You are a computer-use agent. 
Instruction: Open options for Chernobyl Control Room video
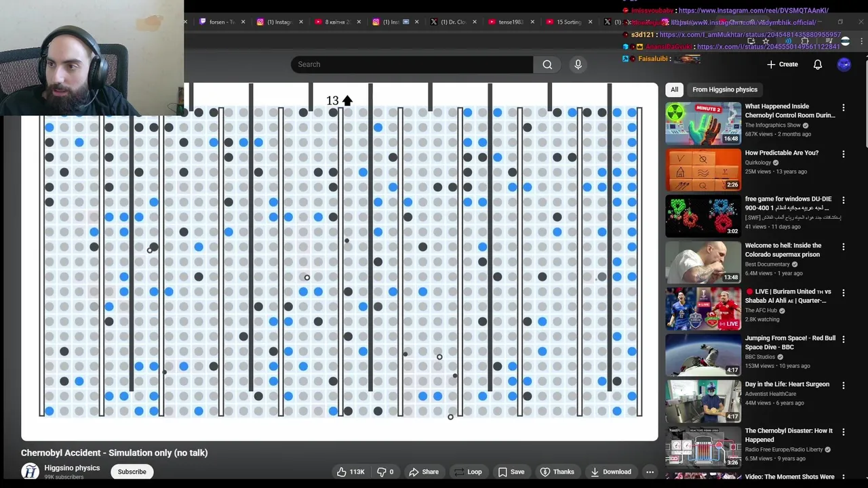844,108
